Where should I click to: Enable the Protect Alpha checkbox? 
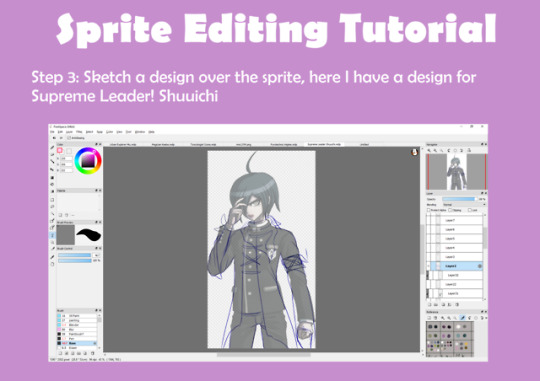click(x=429, y=210)
